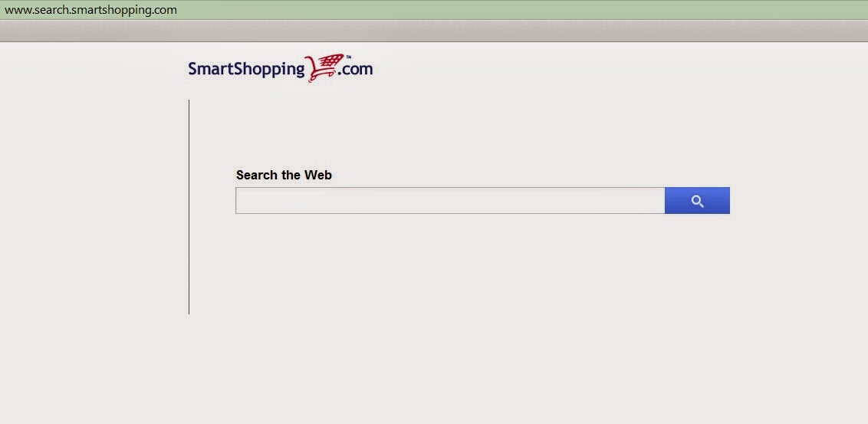This screenshot has width=868, height=424.
Task: Click the blank space above Search the Web
Action: pos(482,133)
